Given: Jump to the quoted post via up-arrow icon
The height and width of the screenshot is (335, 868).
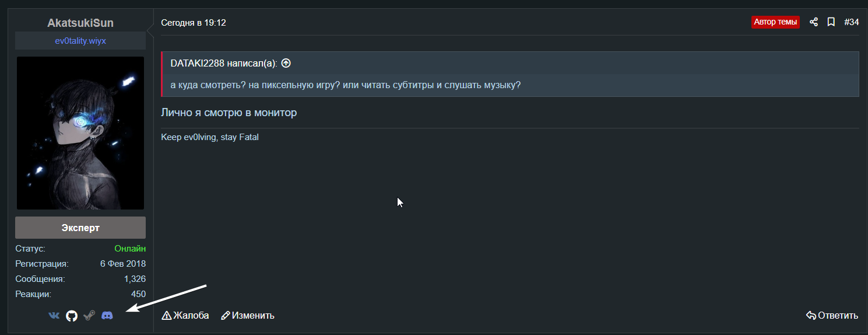Looking at the screenshot, I should [286, 63].
